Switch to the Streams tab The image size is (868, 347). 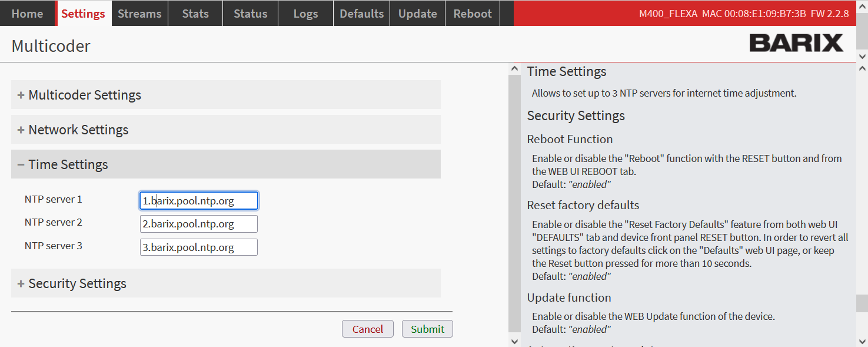point(139,14)
